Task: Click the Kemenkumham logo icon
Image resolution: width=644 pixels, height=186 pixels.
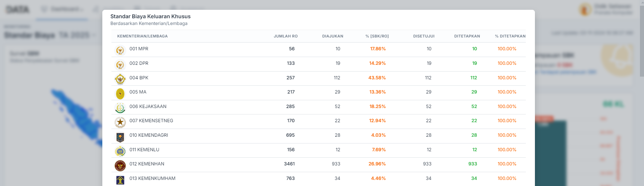Action: 120,180
